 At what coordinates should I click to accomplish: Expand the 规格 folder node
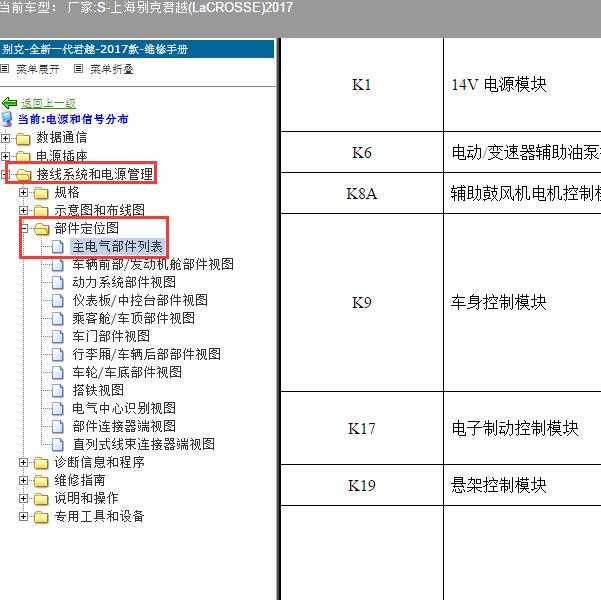(x=23, y=192)
